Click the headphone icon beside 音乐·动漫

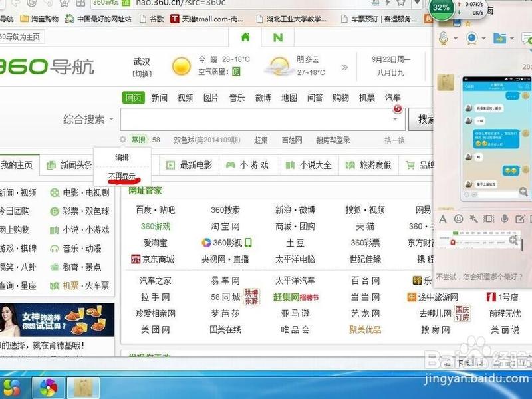coord(55,249)
